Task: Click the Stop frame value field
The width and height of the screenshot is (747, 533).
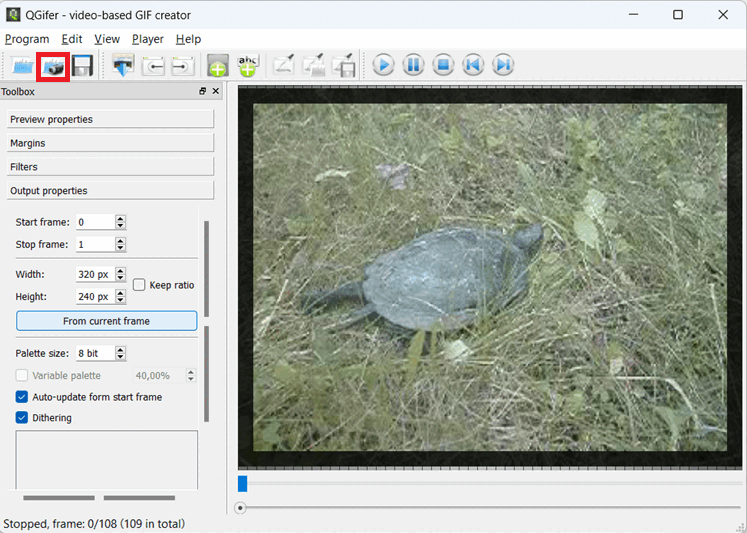Action: [x=95, y=244]
